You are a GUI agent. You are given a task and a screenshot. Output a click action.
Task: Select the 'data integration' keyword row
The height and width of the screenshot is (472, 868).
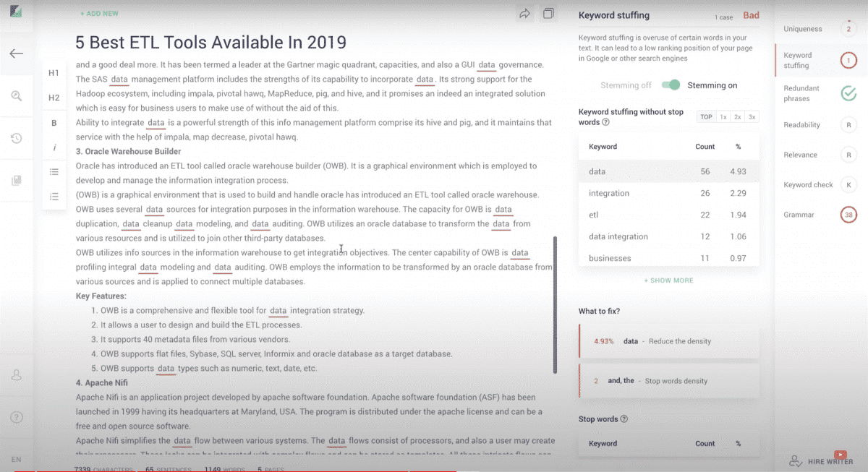(x=669, y=236)
